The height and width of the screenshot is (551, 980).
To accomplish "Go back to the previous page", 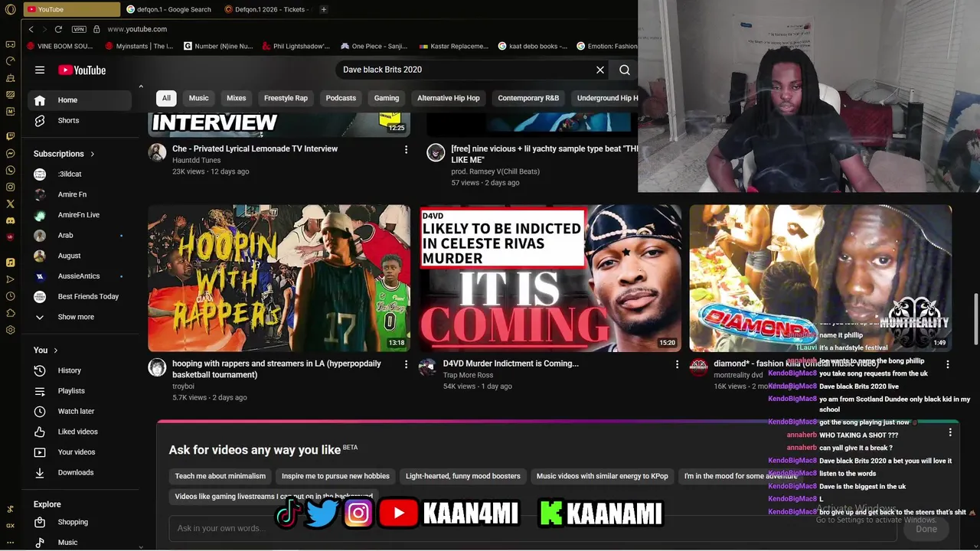I will click(x=31, y=29).
